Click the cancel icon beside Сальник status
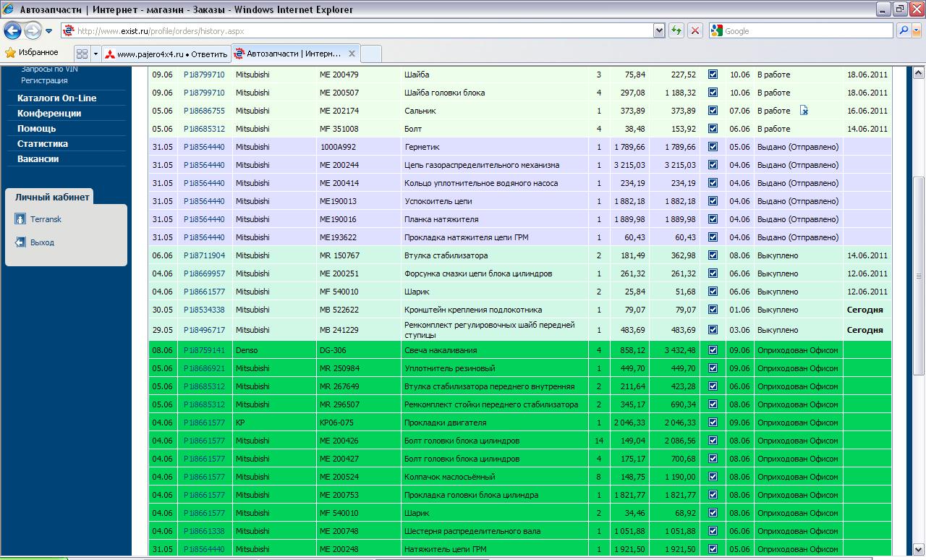This screenshot has height=560, width=926. (x=804, y=111)
